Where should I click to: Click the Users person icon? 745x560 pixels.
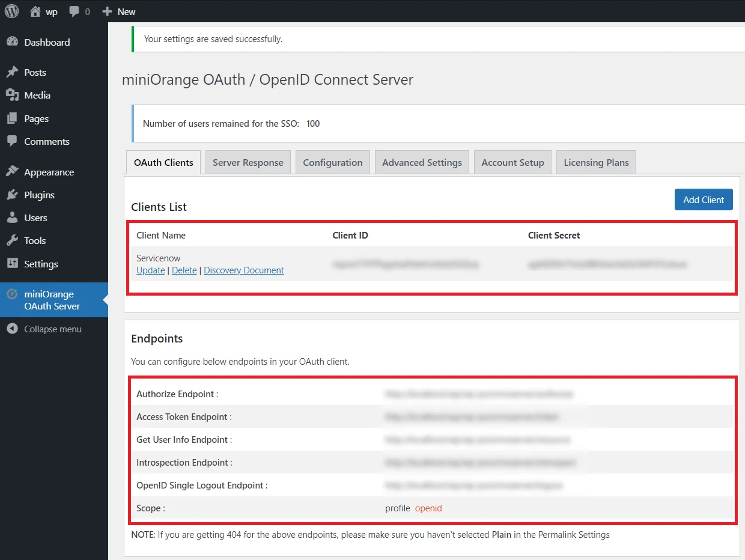click(x=12, y=218)
